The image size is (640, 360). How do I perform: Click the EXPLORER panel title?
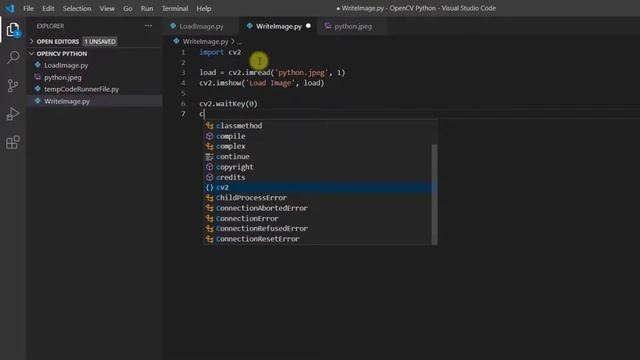50,26
